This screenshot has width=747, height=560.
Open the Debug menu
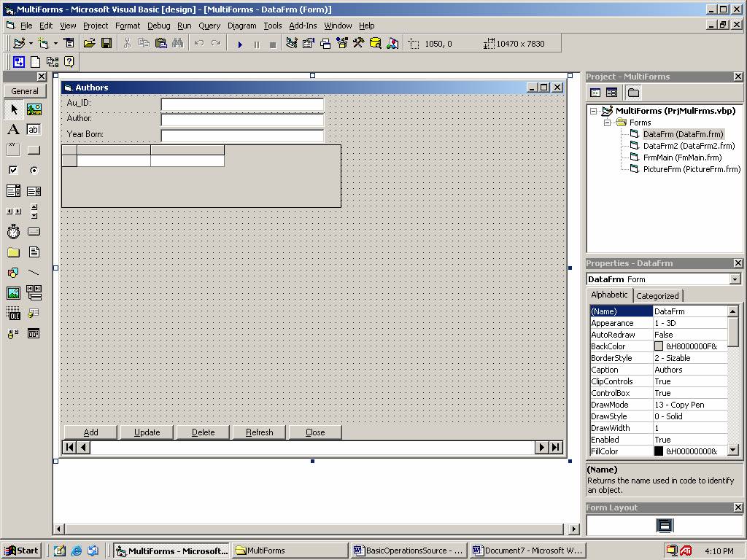[158, 26]
